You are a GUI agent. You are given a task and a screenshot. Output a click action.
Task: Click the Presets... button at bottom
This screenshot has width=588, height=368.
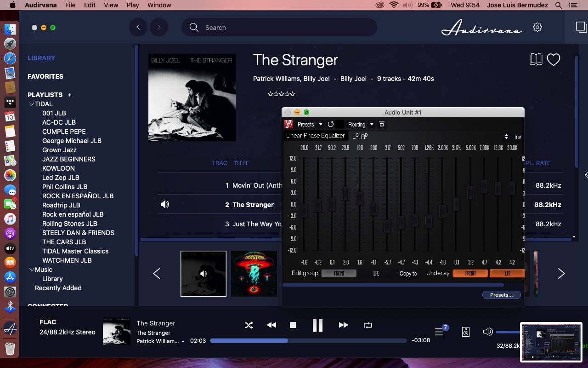[x=502, y=295]
